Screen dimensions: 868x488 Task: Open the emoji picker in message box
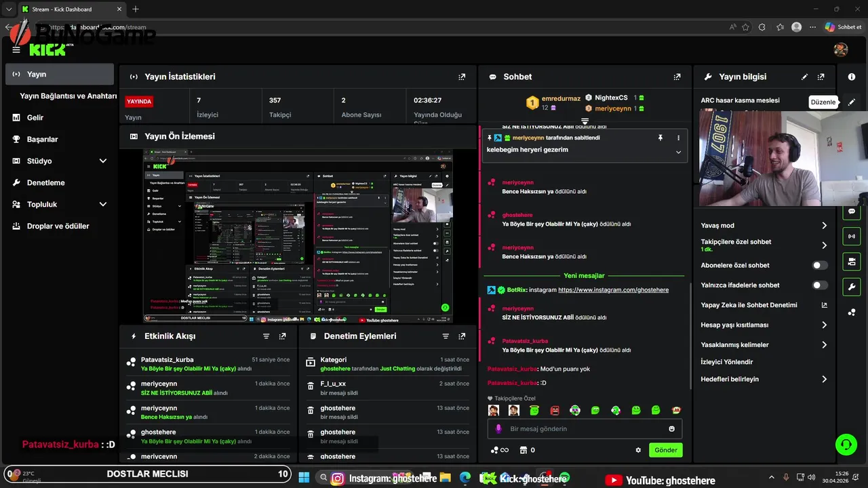point(672,428)
